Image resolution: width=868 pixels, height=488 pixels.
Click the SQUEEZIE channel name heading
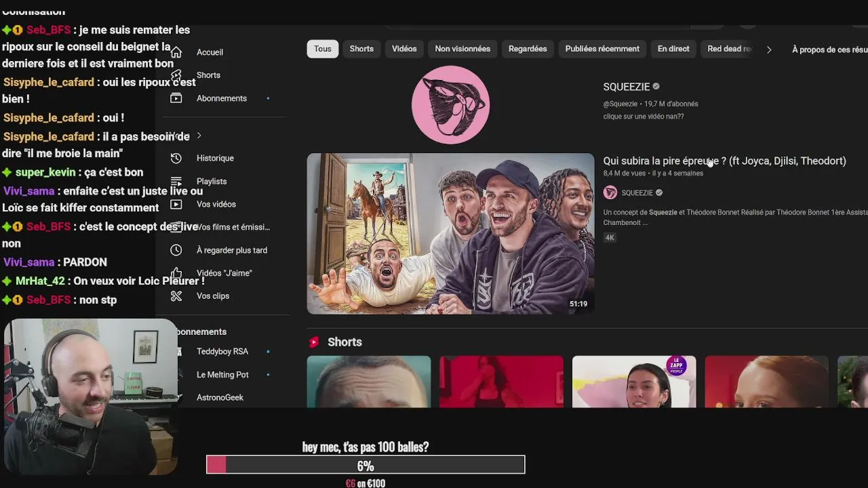coord(627,87)
